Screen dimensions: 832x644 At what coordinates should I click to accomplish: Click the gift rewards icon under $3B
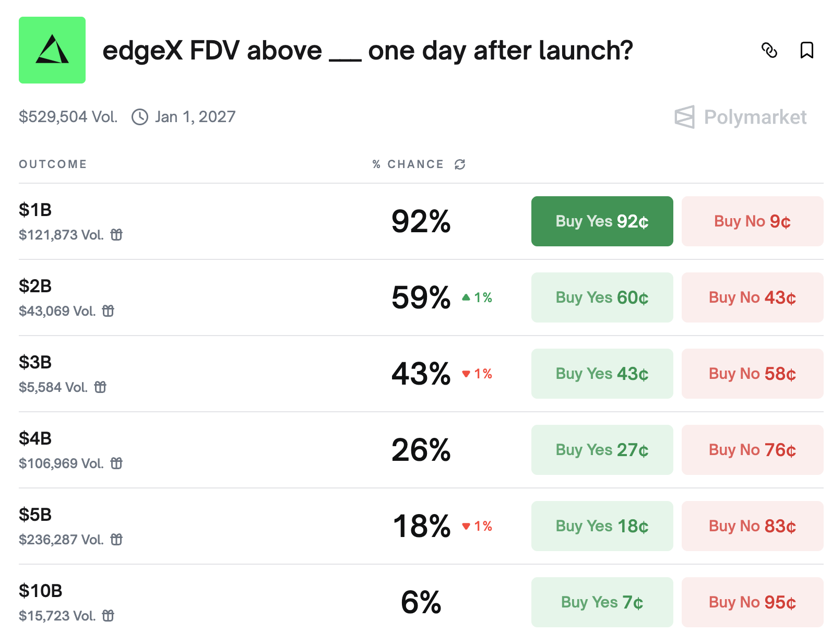pyautogui.click(x=100, y=387)
